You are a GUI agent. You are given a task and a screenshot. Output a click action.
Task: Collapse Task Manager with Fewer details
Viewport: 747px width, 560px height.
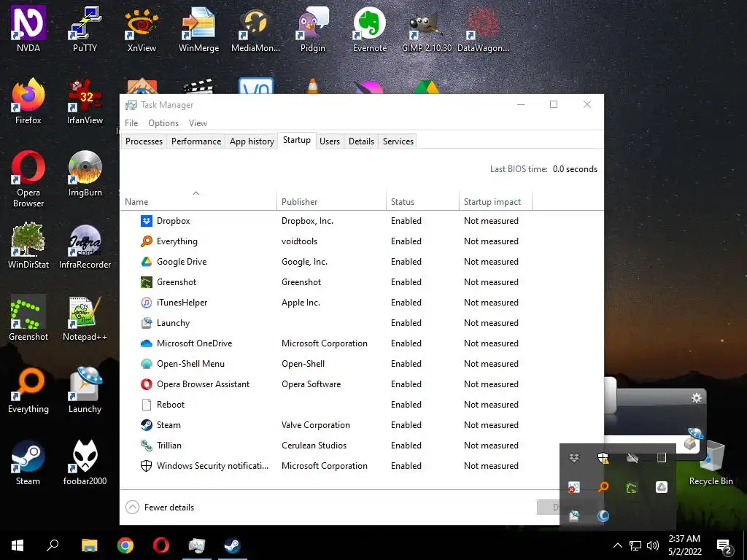pyautogui.click(x=160, y=507)
